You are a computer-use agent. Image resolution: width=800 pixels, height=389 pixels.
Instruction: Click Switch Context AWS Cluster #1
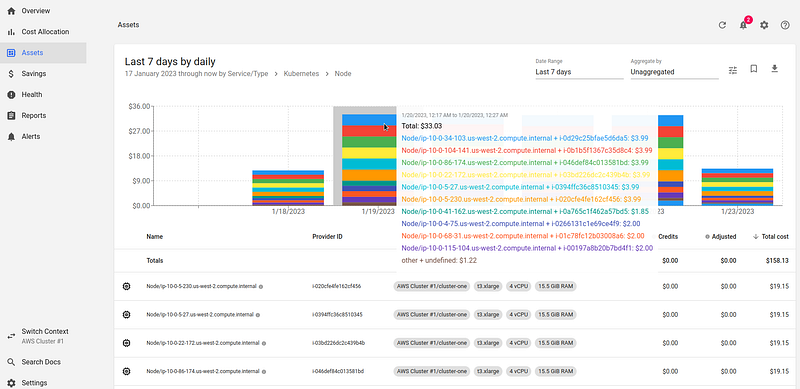click(x=43, y=336)
